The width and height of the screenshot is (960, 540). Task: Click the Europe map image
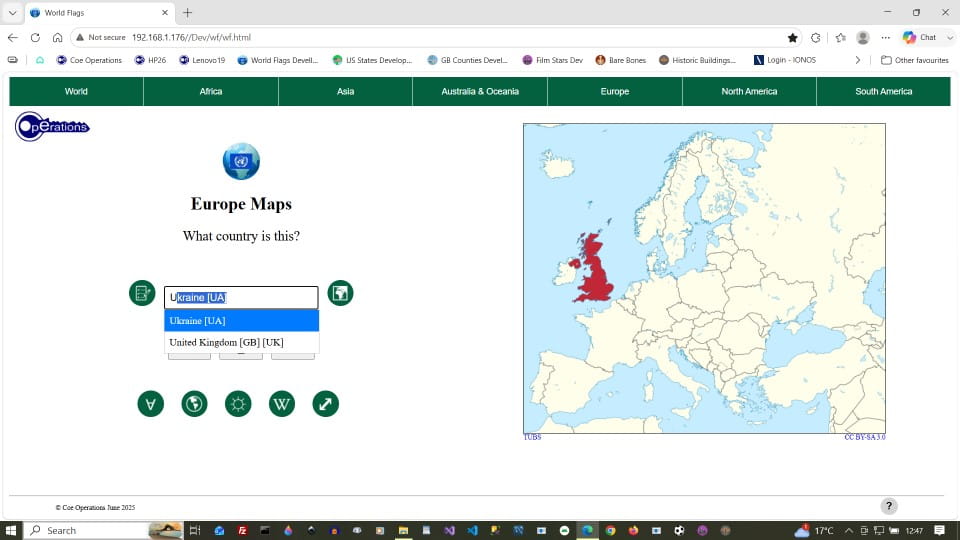point(704,279)
